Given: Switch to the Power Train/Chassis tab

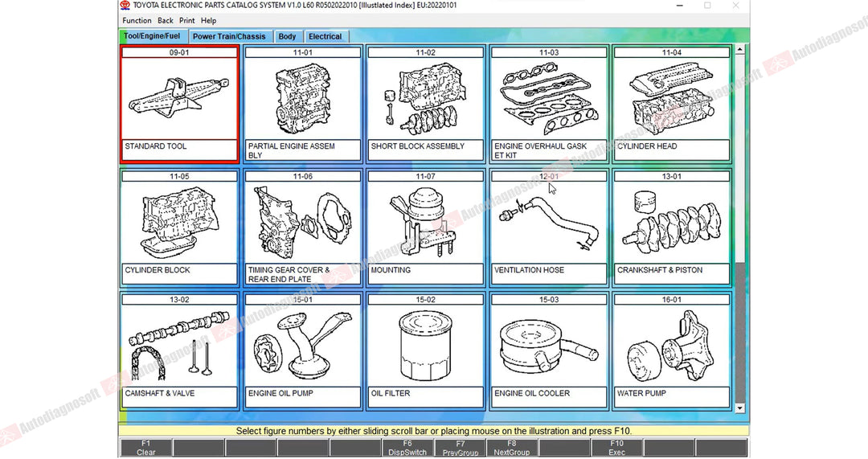Looking at the screenshot, I should click(x=229, y=36).
